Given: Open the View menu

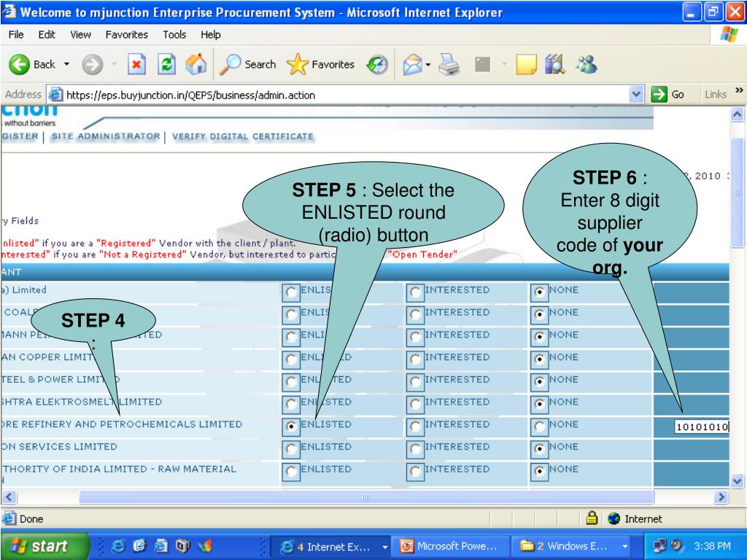Looking at the screenshot, I should point(80,34).
